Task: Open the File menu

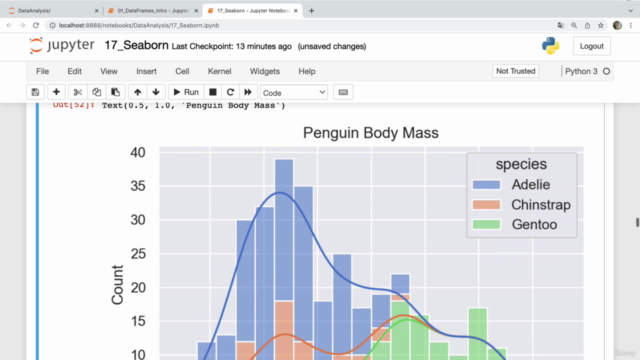Action: (42, 71)
